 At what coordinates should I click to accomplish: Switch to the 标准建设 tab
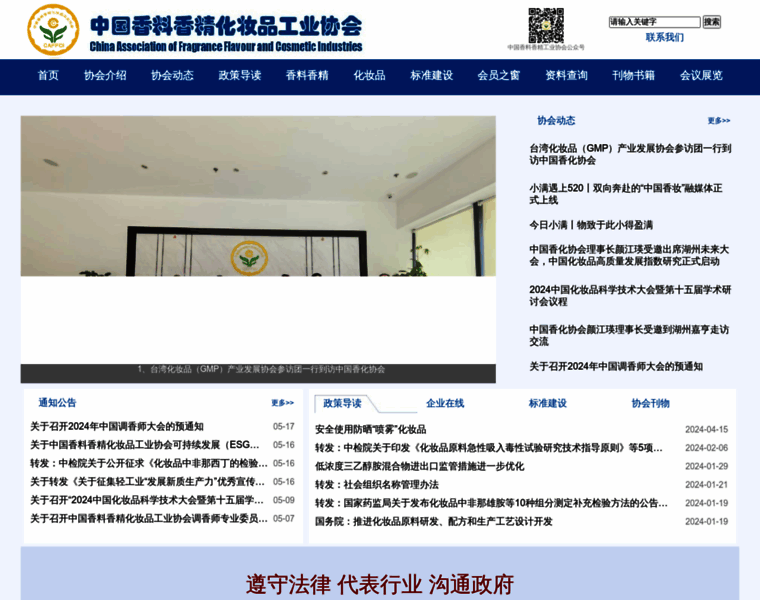548,403
